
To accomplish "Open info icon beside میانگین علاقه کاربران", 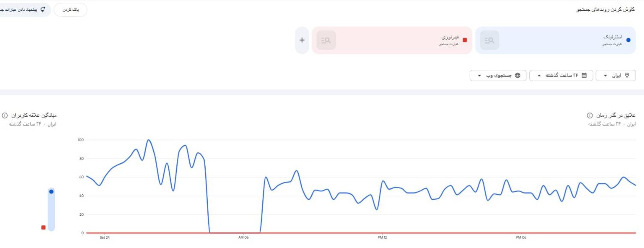I will pos(5,115).
